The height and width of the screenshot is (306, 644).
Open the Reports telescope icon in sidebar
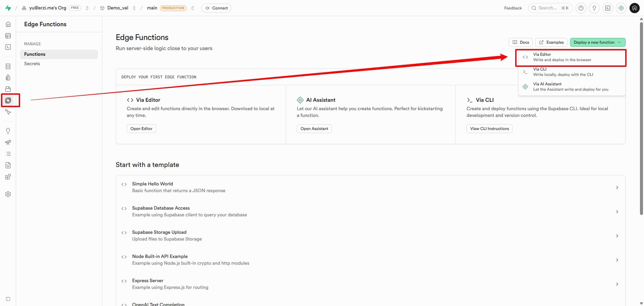[8, 142]
